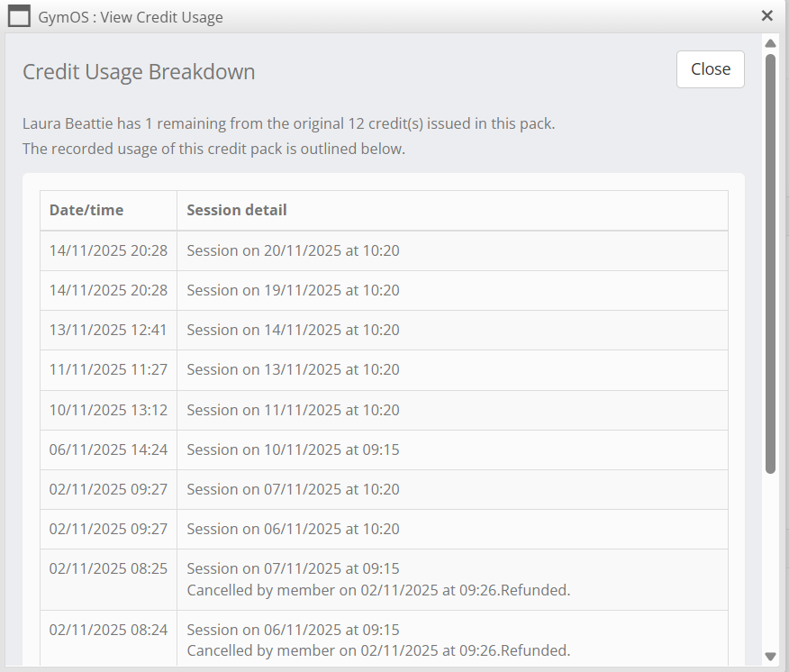
Task: Click the cancelled Session on 06/11/2025 at 09:15
Action: click(293, 630)
